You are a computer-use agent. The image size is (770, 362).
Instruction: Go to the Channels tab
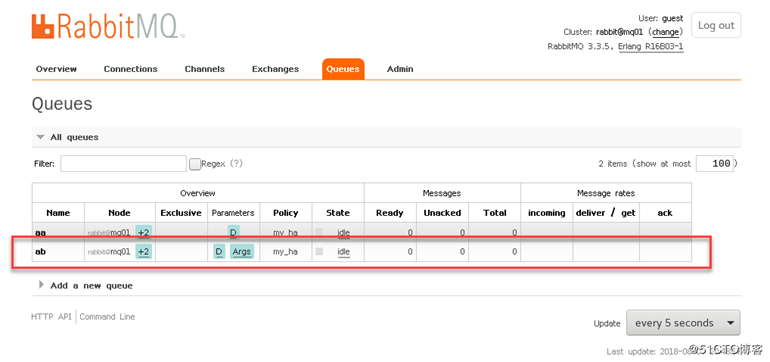point(205,69)
